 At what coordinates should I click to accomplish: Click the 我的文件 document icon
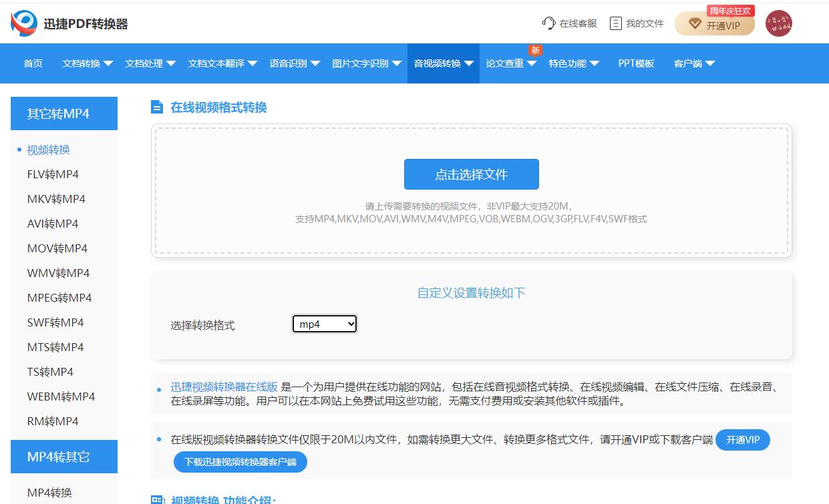pyautogui.click(x=616, y=23)
